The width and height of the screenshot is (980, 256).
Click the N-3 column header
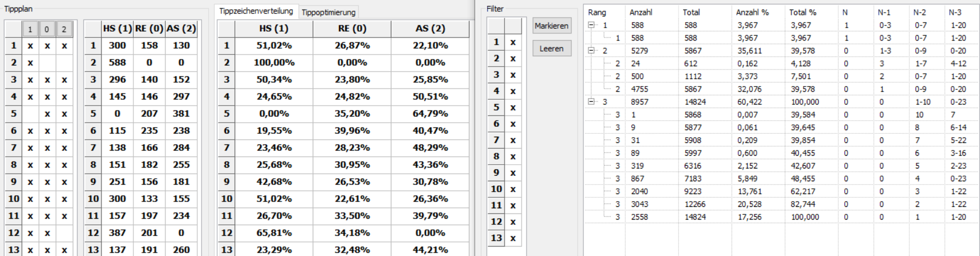click(x=955, y=12)
